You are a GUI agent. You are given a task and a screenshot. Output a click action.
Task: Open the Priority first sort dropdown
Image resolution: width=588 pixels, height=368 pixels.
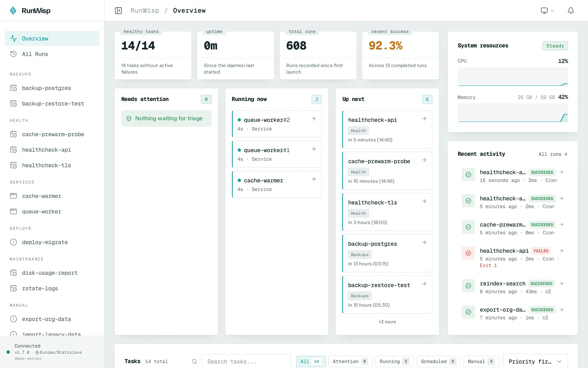click(x=535, y=361)
